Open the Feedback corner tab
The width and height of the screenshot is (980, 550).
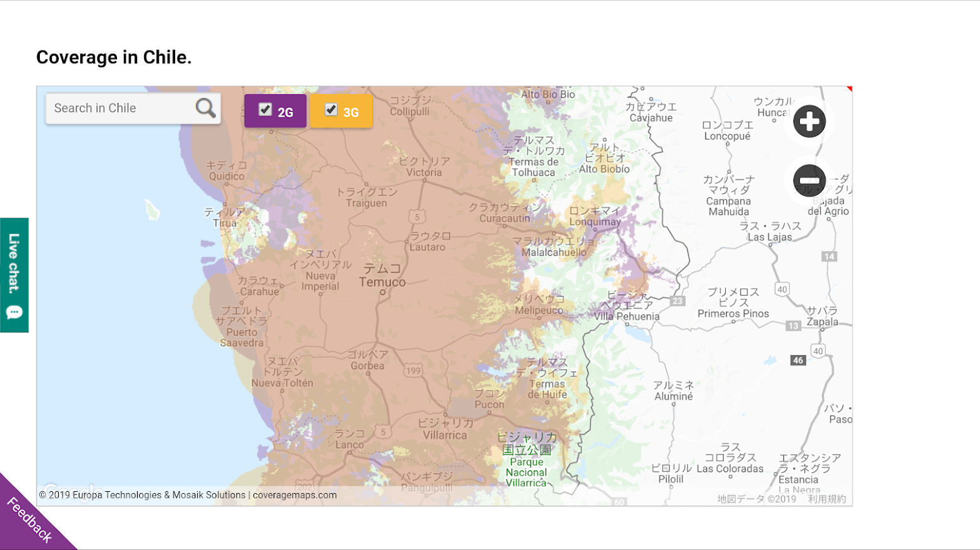(28, 520)
